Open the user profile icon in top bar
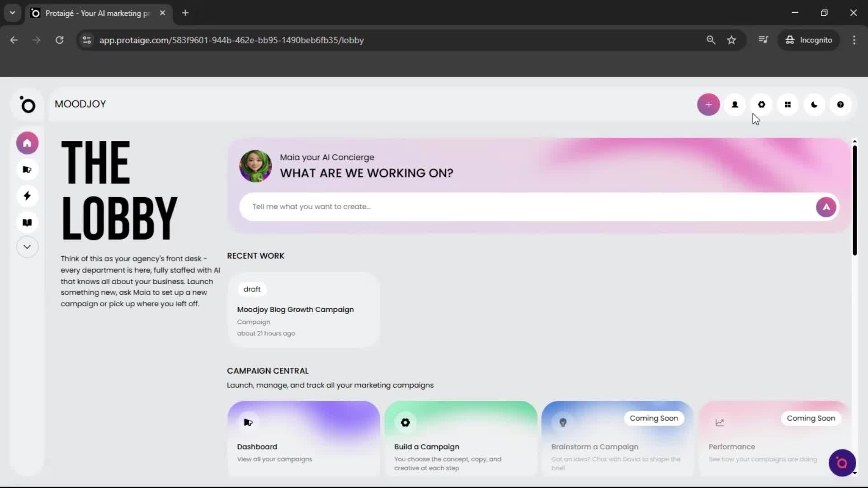 click(735, 104)
